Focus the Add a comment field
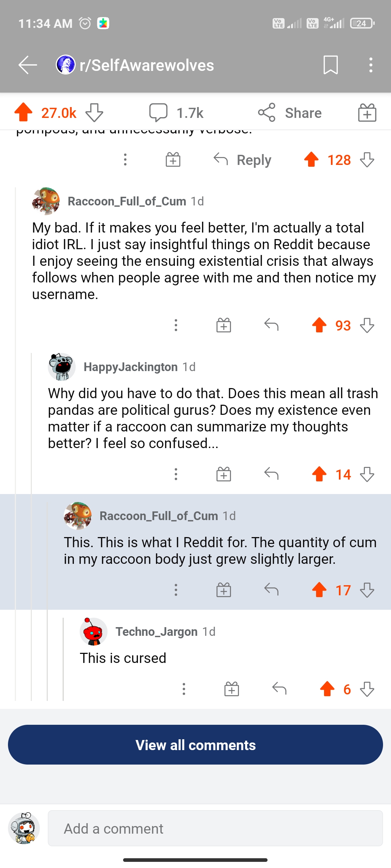The width and height of the screenshot is (391, 868). [215, 828]
